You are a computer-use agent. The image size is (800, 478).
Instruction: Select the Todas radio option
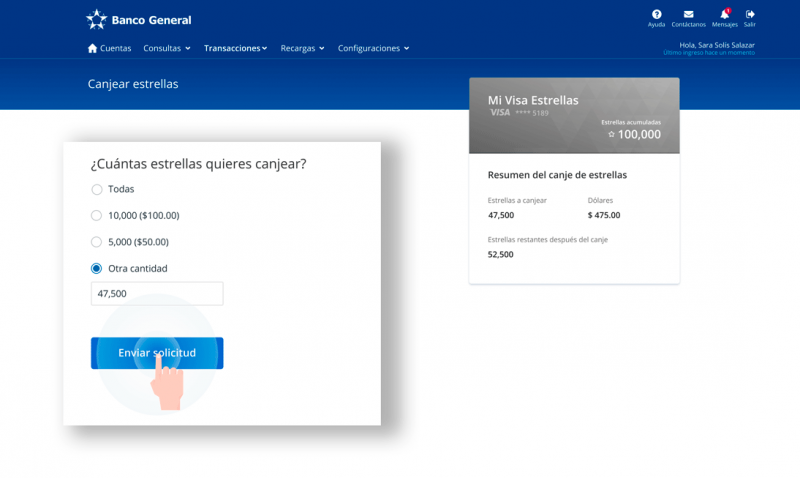click(97, 189)
